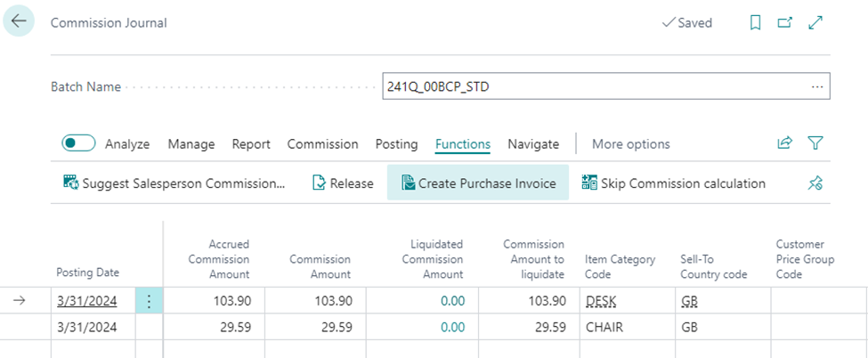Click Liquidated Commission 0.00 link in CHAIR row
The height and width of the screenshot is (358, 868).
point(452,327)
